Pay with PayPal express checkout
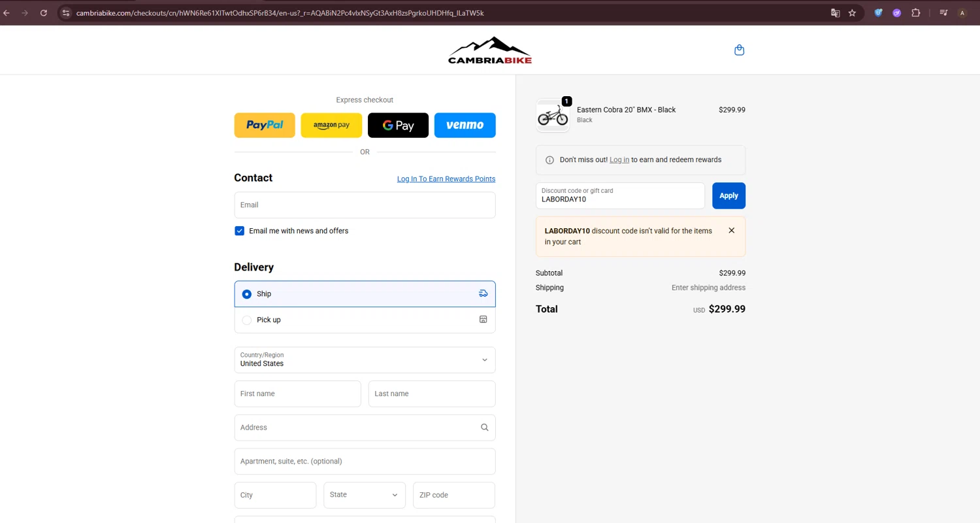This screenshot has height=523, width=980. click(265, 126)
